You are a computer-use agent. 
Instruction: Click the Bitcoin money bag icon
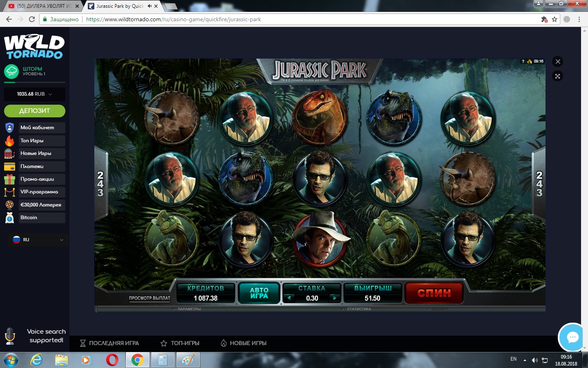click(9, 218)
